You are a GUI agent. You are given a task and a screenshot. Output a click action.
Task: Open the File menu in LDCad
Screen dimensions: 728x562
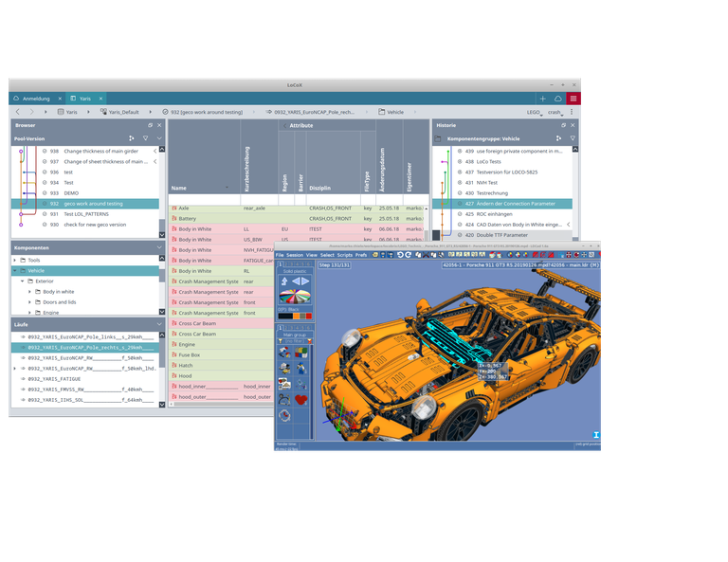(x=280, y=255)
